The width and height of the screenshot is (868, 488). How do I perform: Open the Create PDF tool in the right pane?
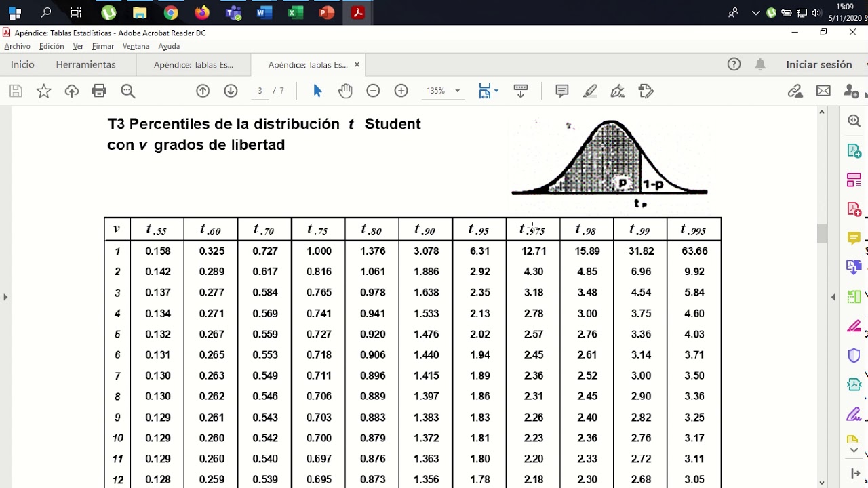click(x=854, y=209)
